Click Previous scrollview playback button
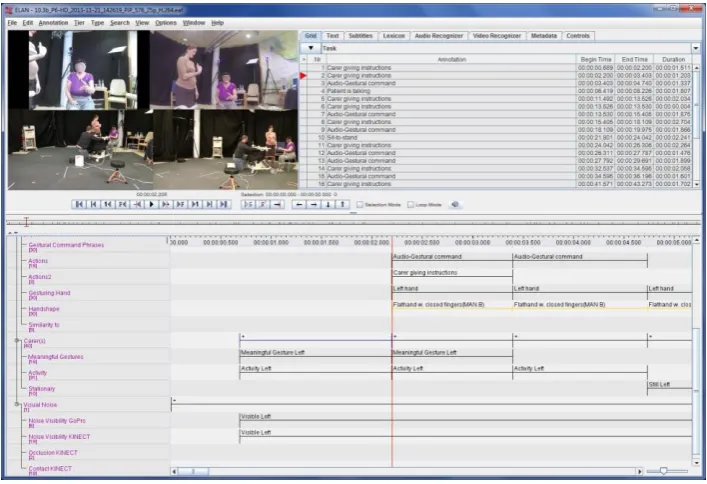 click(x=93, y=204)
